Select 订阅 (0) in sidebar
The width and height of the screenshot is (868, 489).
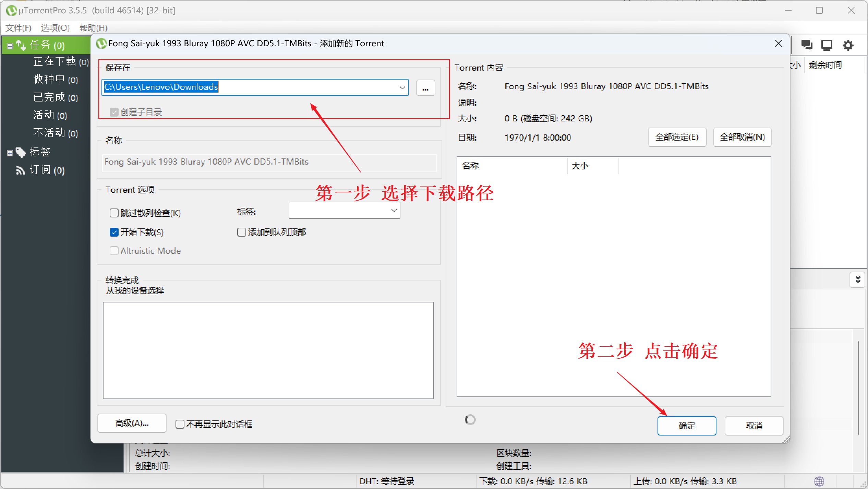click(x=47, y=170)
